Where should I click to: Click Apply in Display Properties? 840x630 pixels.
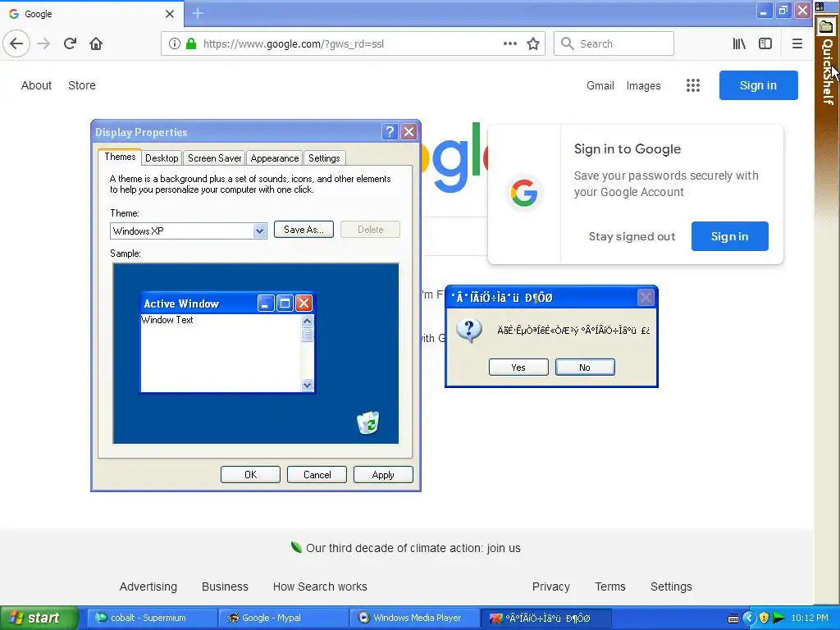pyautogui.click(x=383, y=475)
